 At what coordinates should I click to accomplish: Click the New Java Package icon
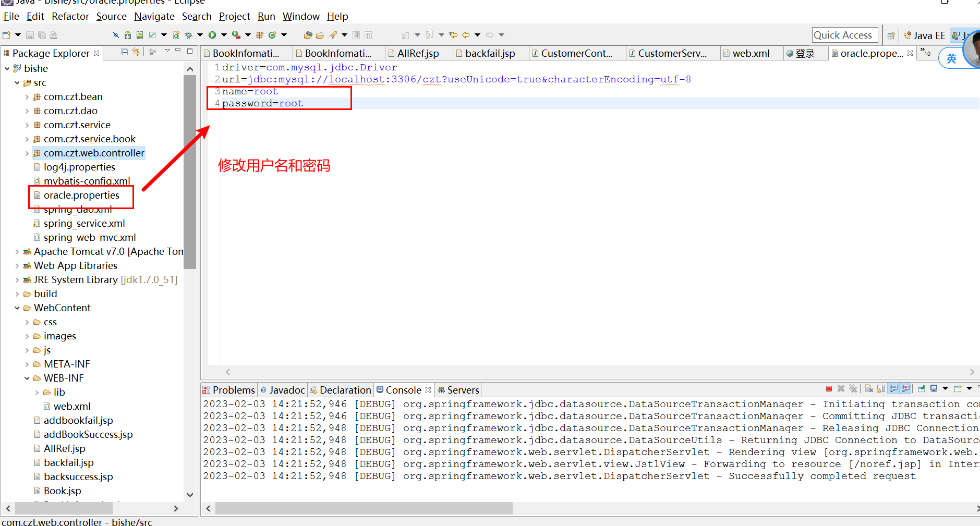[x=260, y=35]
